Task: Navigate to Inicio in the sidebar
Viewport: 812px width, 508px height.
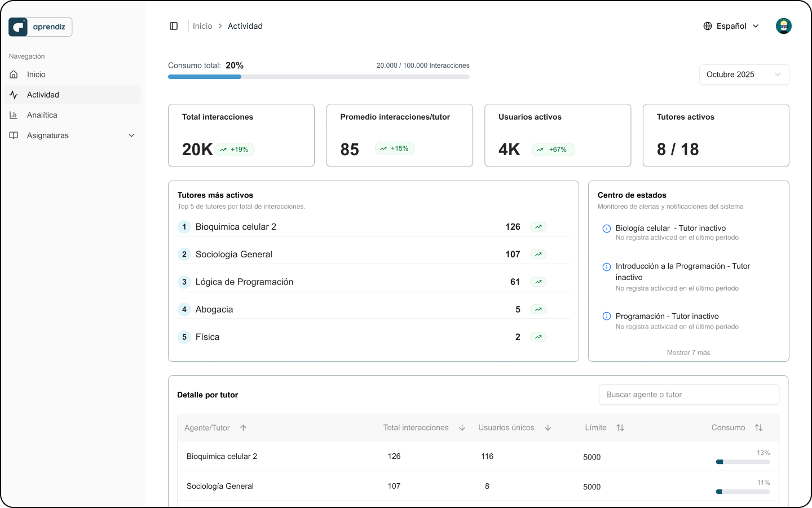Action: point(36,75)
